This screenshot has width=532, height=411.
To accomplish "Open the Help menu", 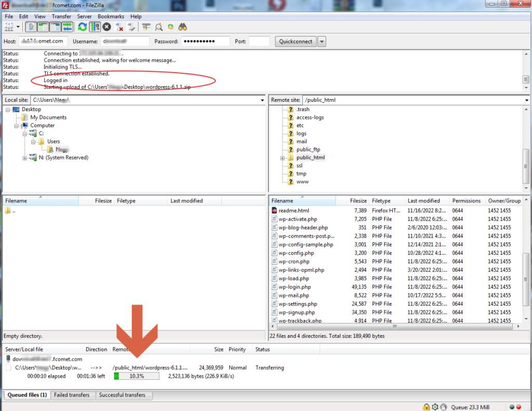I will [x=136, y=16].
